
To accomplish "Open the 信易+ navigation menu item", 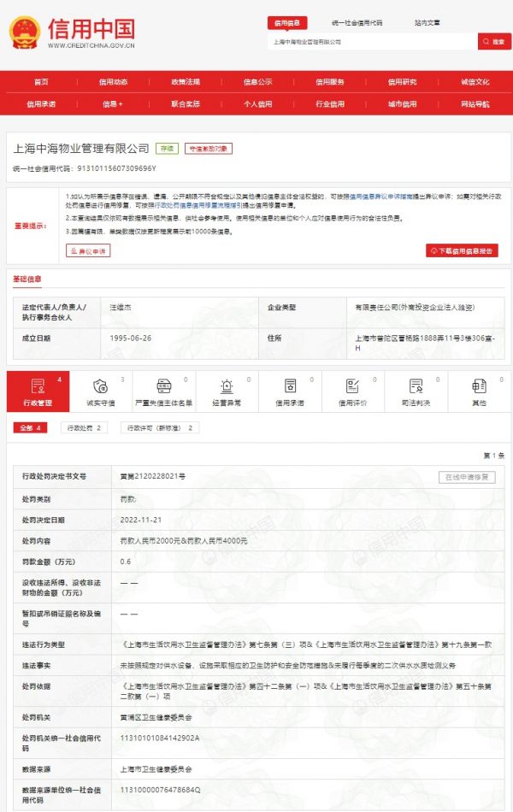I will tap(113, 103).
